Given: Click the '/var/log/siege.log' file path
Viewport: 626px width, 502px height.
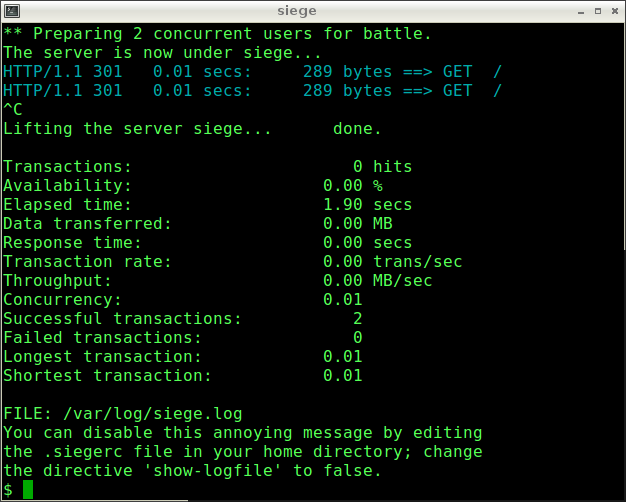Looking at the screenshot, I should pyautogui.click(x=153, y=414).
